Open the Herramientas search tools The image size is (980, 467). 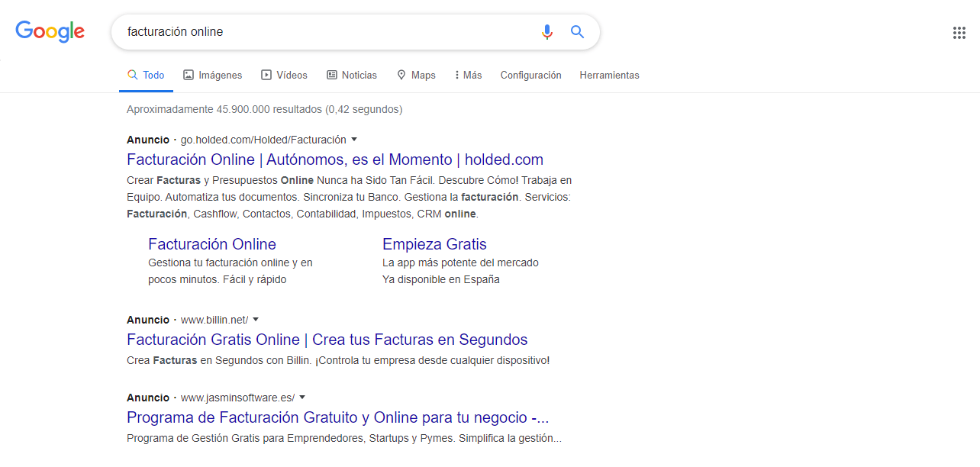(x=609, y=75)
